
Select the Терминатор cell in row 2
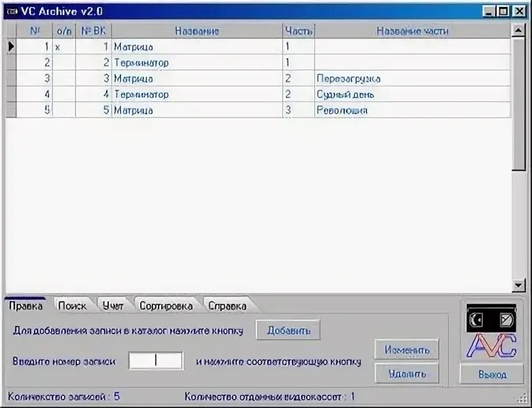click(x=197, y=63)
